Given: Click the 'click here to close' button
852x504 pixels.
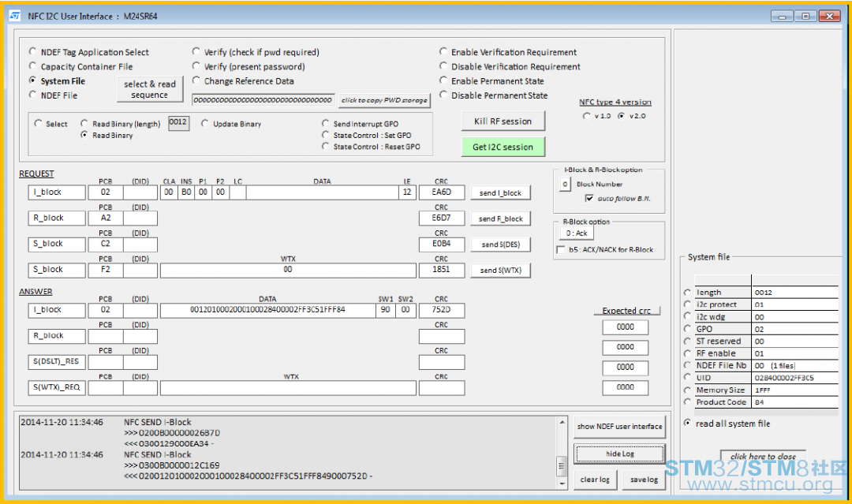Looking at the screenshot, I should click(x=763, y=456).
